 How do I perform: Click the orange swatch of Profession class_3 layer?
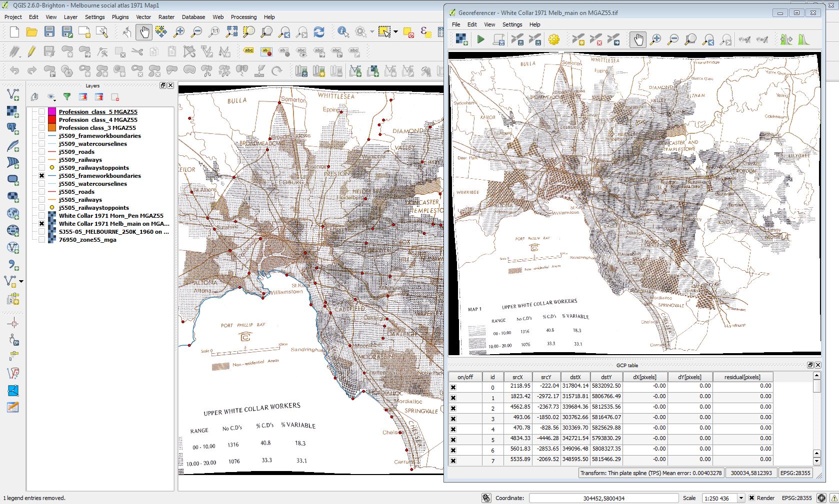[52, 128]
